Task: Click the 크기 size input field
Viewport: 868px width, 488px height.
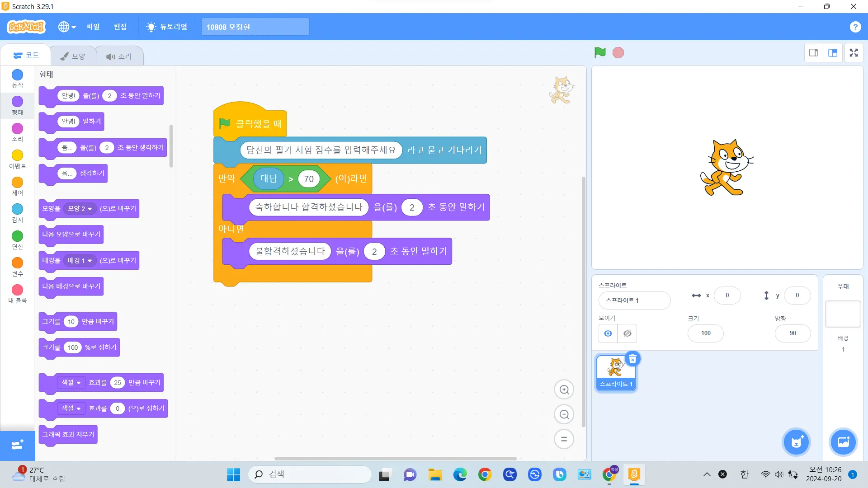Action: click(x=705, y=333)
